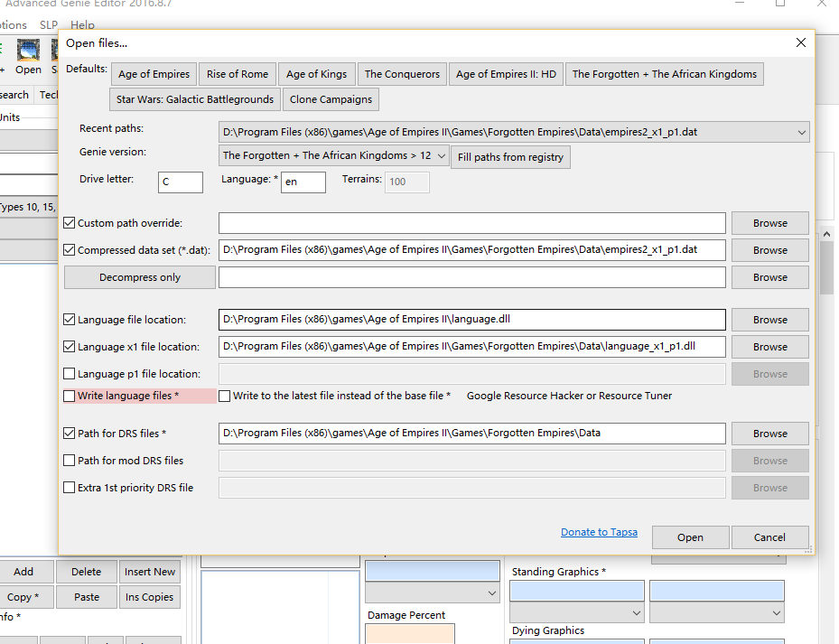Image resolution: width=839 pixels, height=644 pixels.
Task: Uncheck Custom path override checkbox
Action: coord(70,223)
